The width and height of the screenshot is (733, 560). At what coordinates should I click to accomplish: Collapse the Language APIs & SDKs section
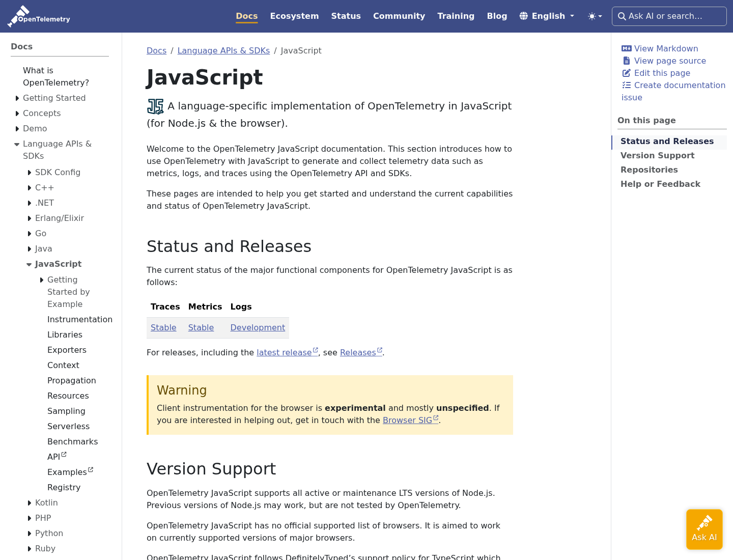click(17, 144)
